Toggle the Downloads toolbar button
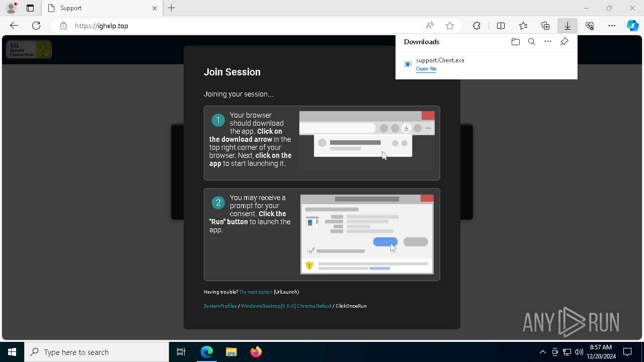The height and width of the screenshot is (362, 644). [567, 26]
